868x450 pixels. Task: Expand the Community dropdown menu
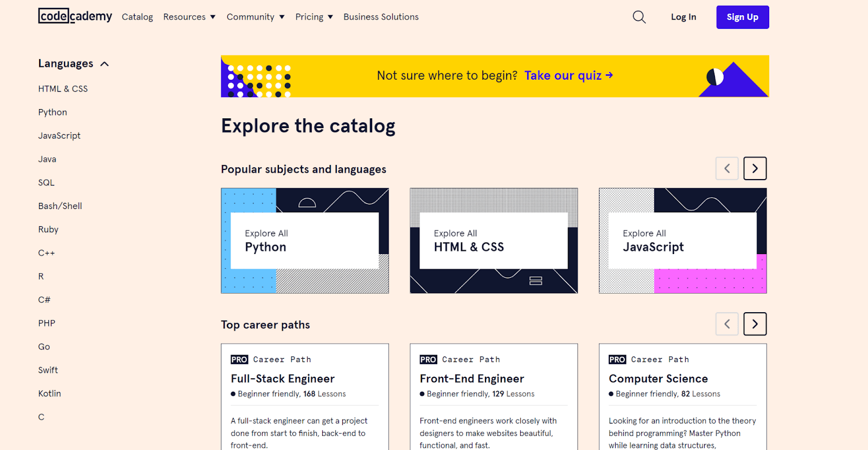pyautogui.click(x=256, y=17)
